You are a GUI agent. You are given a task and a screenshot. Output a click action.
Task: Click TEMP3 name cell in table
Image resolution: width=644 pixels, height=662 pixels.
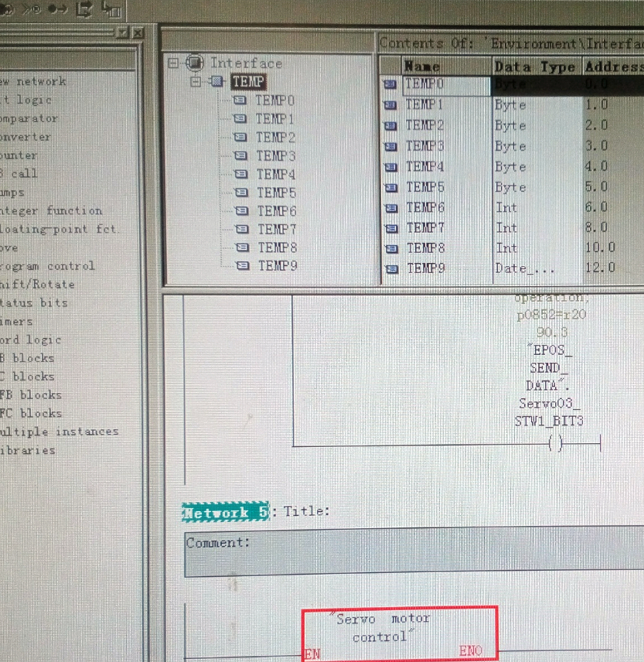447,146
